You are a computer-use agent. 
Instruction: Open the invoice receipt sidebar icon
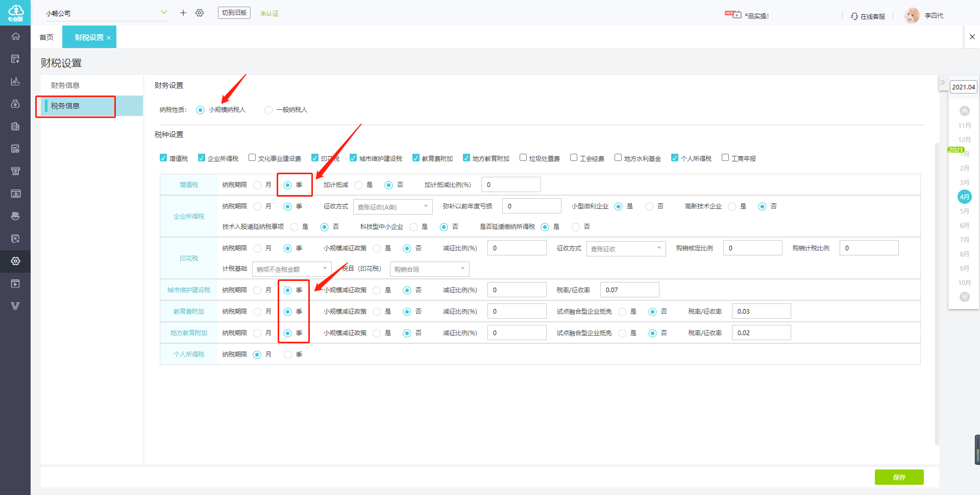15,171
